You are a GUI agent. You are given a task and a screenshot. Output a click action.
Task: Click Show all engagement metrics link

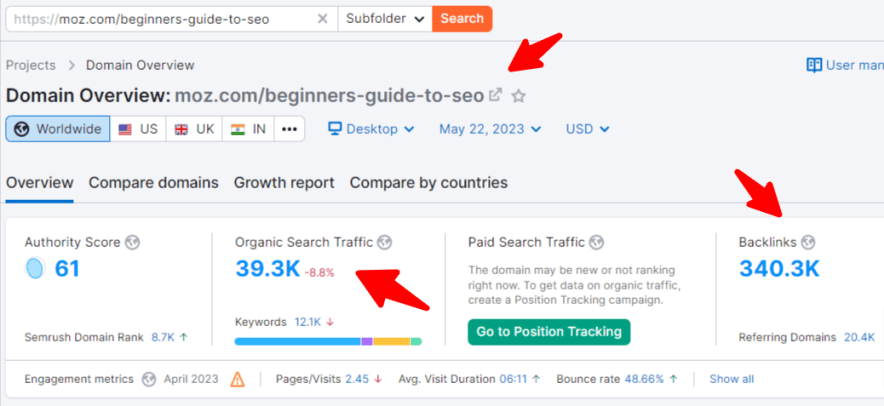click(x=731, y=379)
